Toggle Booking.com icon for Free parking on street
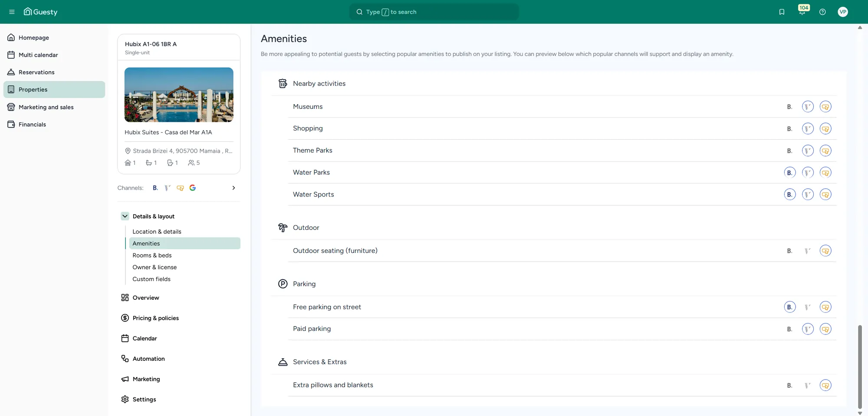The image size is (868, 416). tap(790, 307)
